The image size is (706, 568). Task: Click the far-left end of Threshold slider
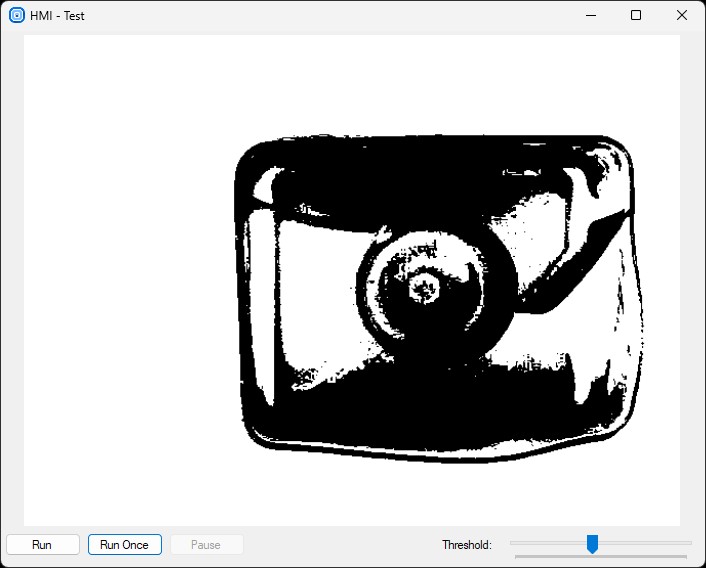coord(512,543)
